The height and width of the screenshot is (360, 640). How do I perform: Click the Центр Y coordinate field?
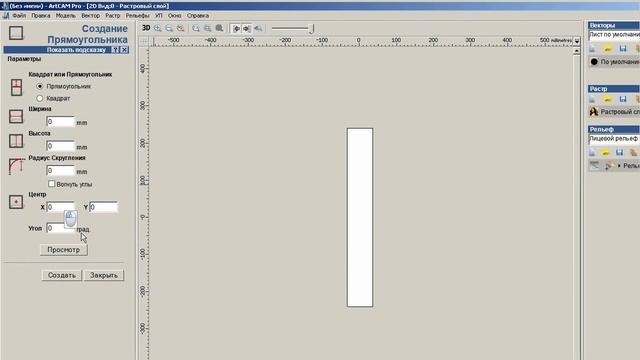point(104,207)
